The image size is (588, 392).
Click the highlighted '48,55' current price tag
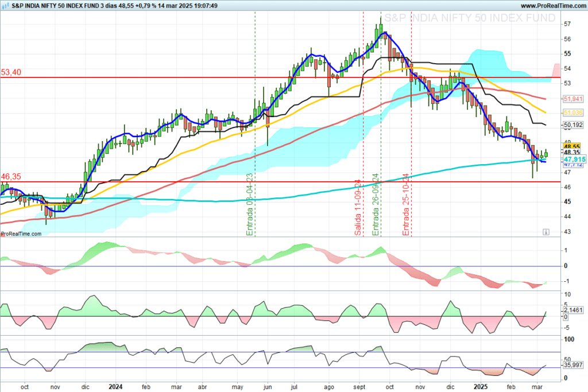[x=572, y=146]
